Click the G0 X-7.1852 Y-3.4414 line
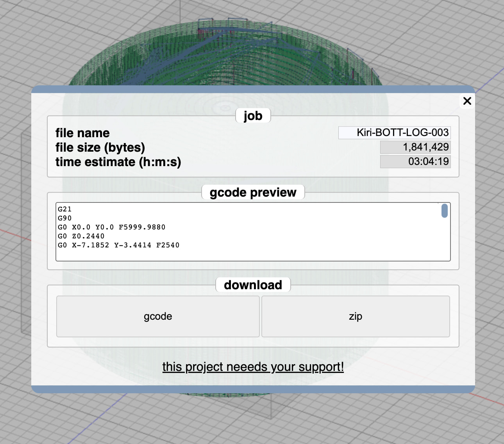 click(x=119, y=245)
